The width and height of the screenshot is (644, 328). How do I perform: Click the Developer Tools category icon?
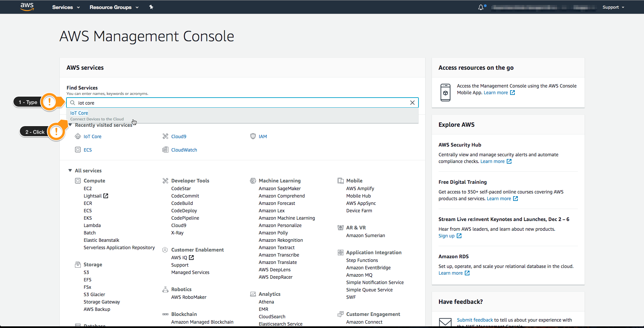[x=165, y=181]
